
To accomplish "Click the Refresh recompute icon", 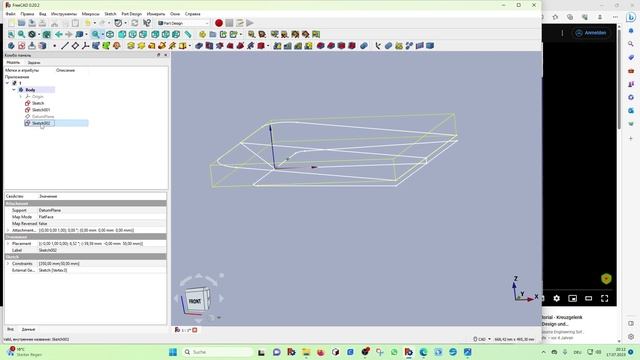I will [134, 23].
